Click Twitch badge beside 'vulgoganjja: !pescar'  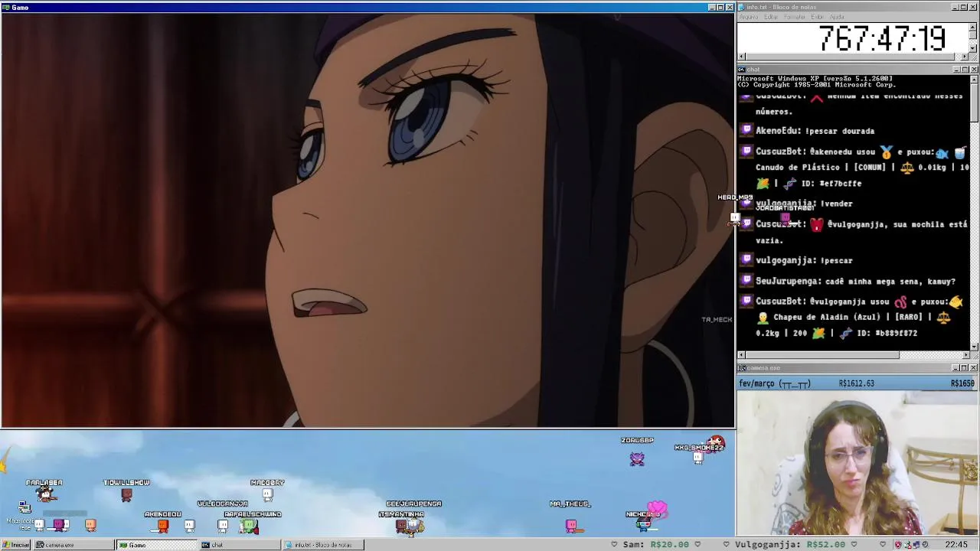coord(746,260)
